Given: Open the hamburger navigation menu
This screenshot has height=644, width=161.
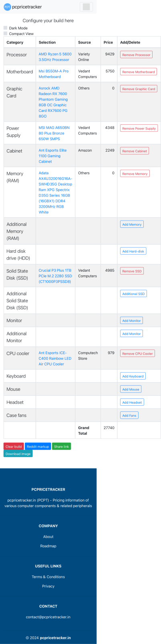Looking at the screenshot, I should click(86, 7).
